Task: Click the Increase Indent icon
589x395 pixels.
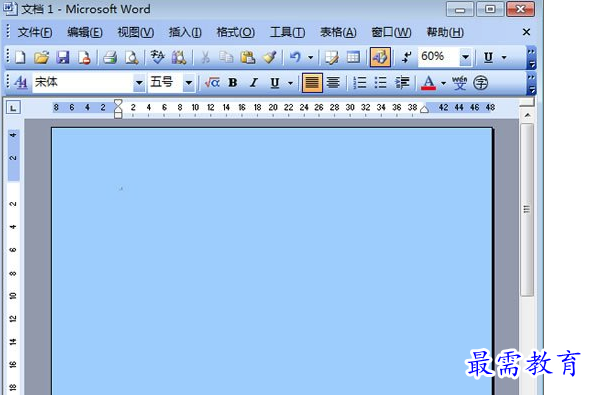Action: 402,82
